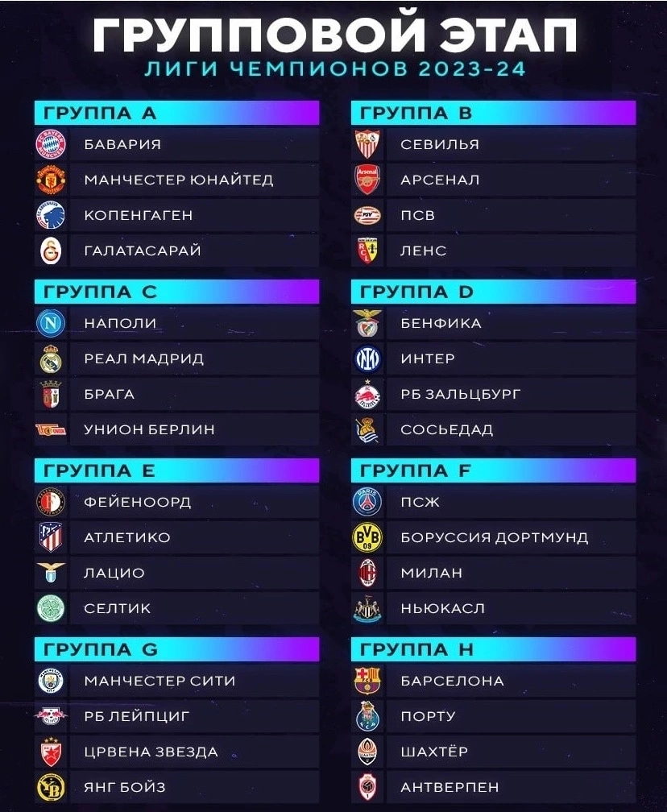This screenshot has width=667, height=812.
Task: Click the Arsenal cannon crest
Action: 367,180
